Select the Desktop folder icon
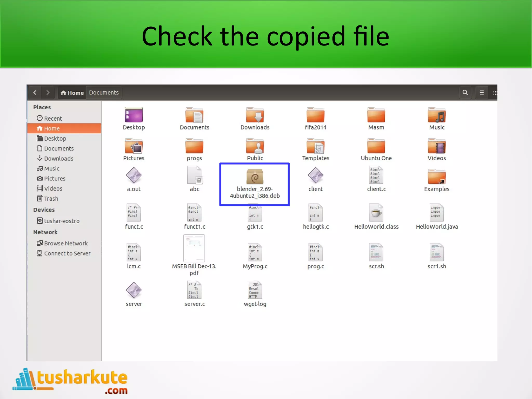The image size is (532, 399). click(134, 119)
